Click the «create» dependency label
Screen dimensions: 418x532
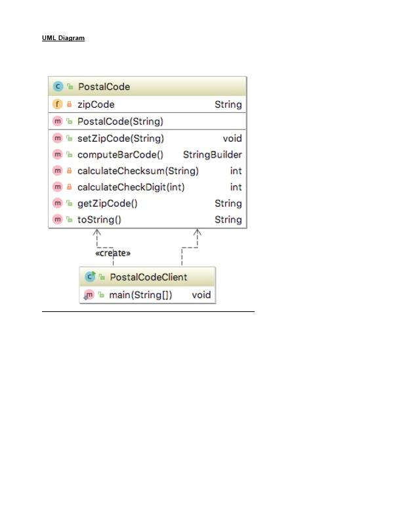[x=113, y=253]
